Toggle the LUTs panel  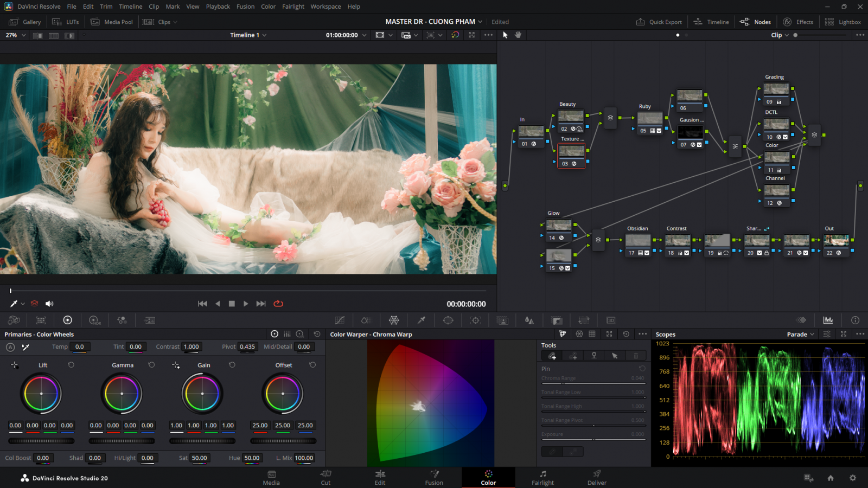pos(66,22)
